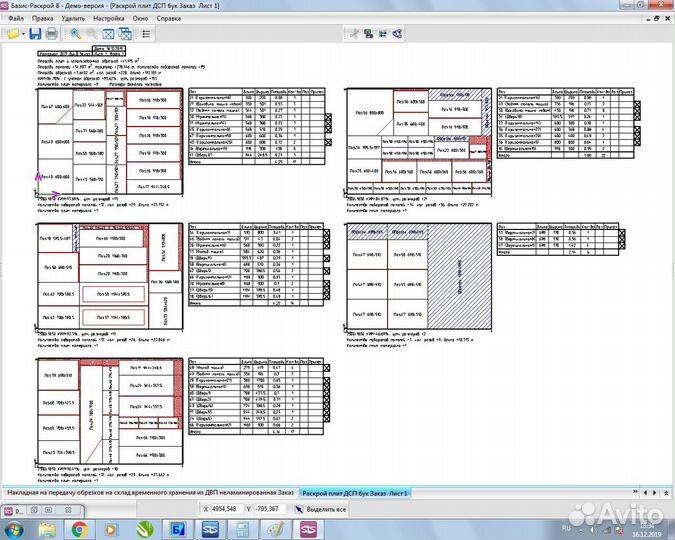Expand the dropdown arrow beside Open folder icon

click(22, 33)
